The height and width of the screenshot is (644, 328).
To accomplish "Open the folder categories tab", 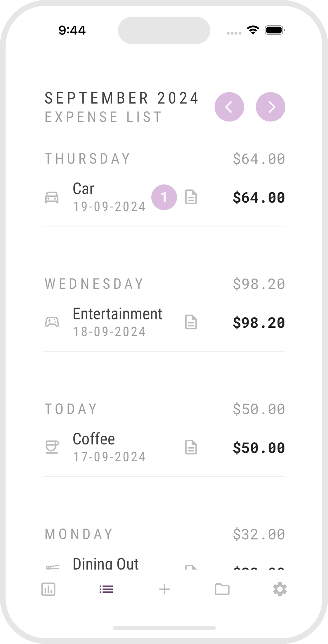I will coord(222,589).
